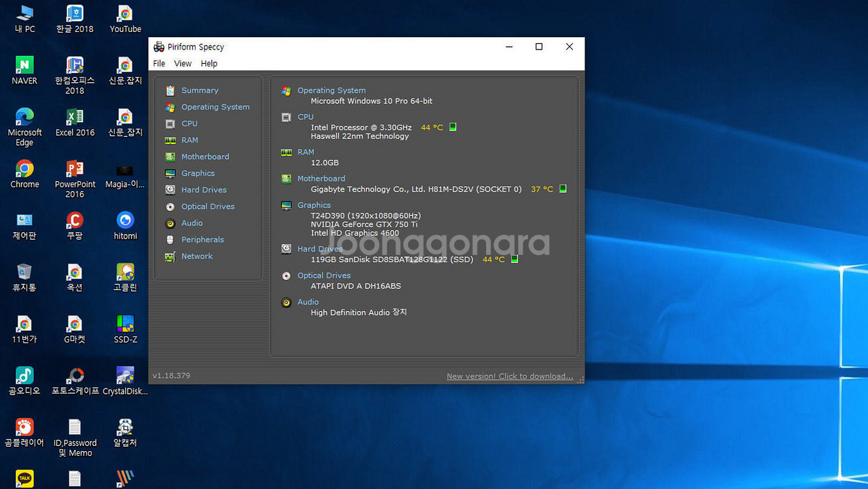
Task: Open the SSD-Z desktop icon
Action: tap(125, 329)
